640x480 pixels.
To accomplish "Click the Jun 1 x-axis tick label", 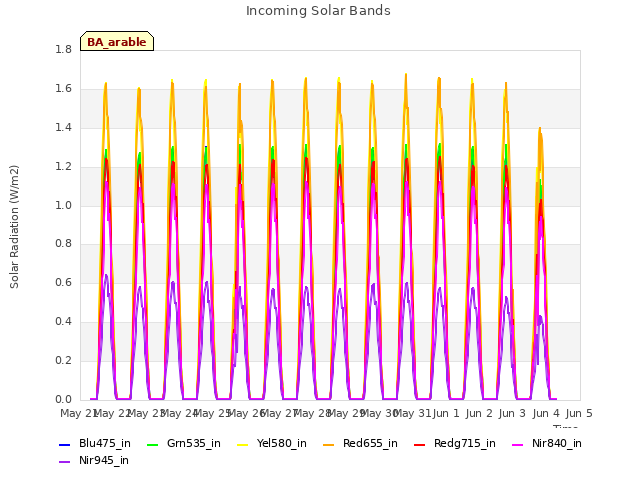I will coord(446,413).
